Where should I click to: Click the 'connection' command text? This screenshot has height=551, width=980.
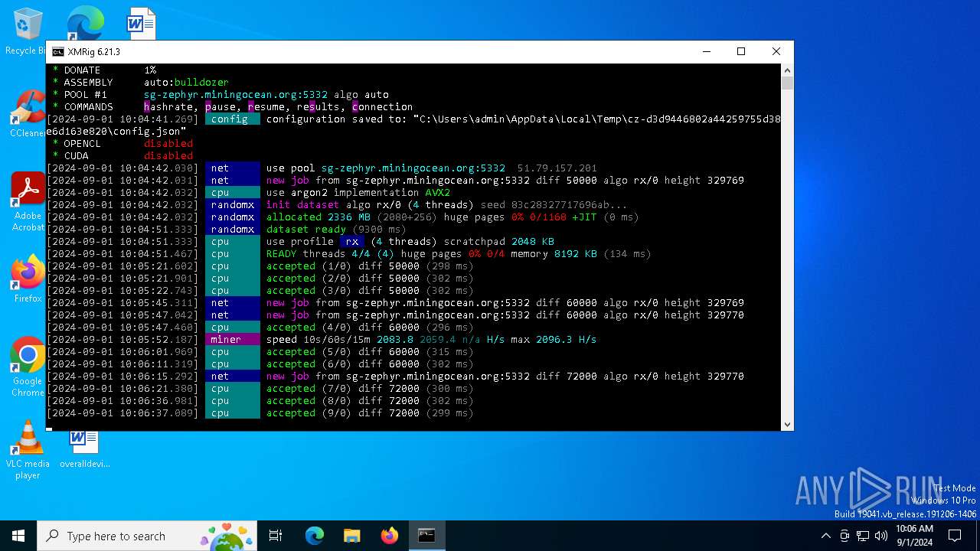point(383,107)
